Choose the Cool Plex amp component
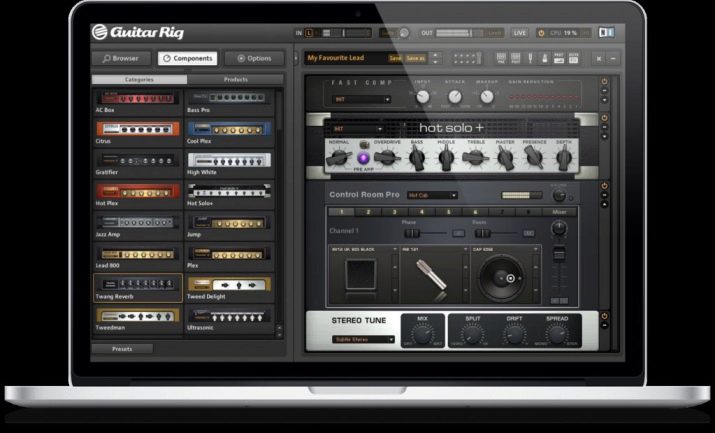This screenshot has height=433, width=715. click(x=229, y=133)
